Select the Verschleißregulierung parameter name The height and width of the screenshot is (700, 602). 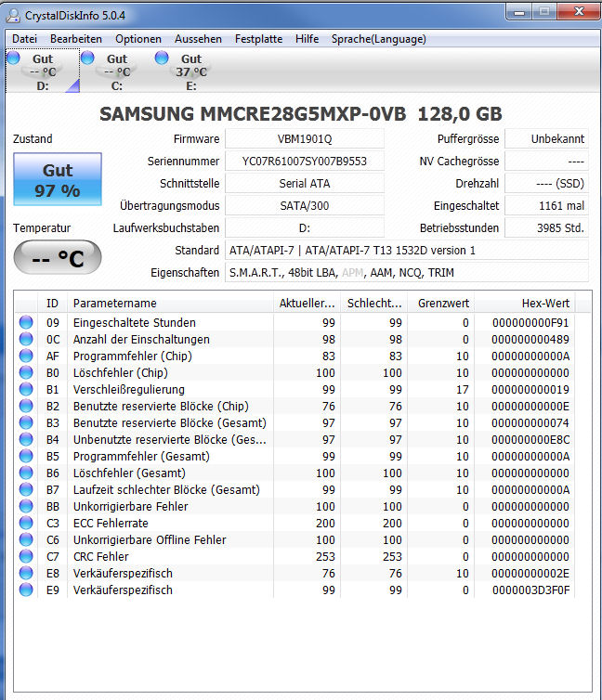tap(128, 390)
